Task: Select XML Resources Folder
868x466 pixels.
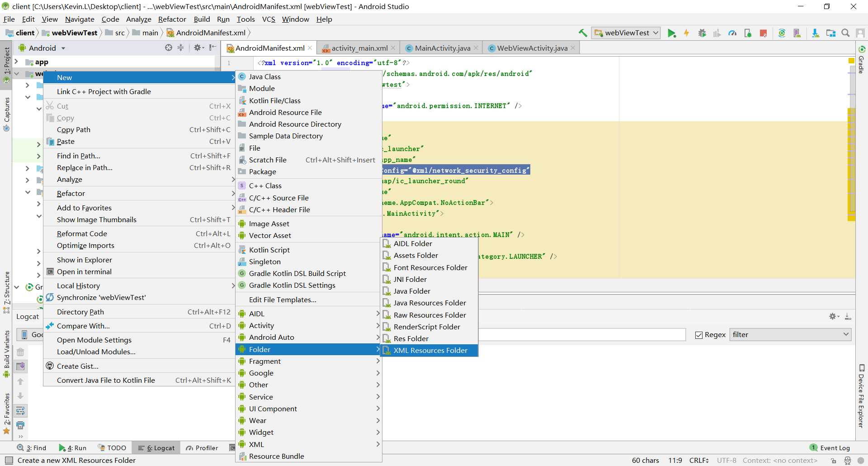Action: tap(429, 350)
